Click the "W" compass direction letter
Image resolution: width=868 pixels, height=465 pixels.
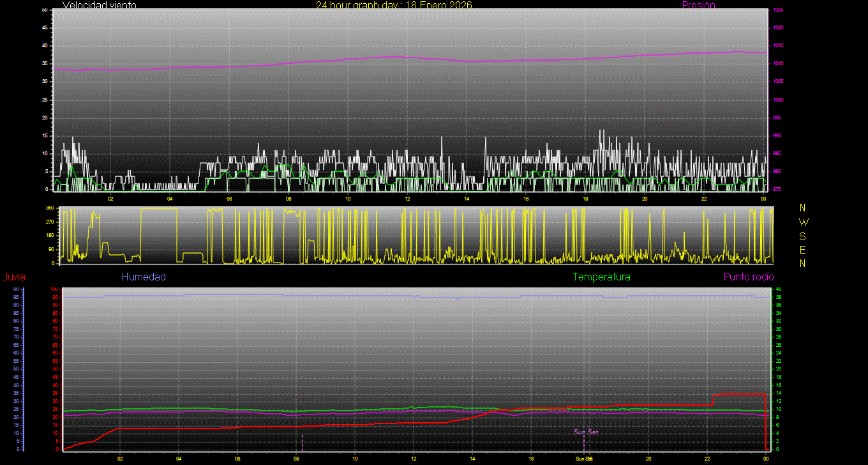click(x=803, y=222)
